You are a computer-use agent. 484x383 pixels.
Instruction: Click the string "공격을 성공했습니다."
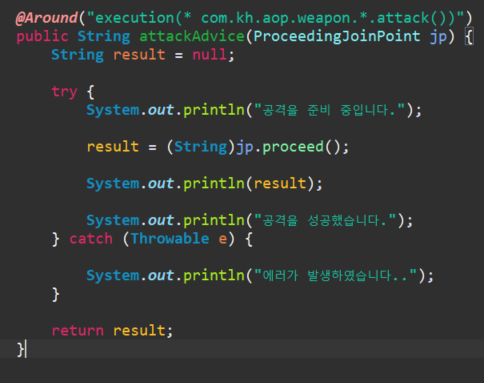[x=325, y=220]
